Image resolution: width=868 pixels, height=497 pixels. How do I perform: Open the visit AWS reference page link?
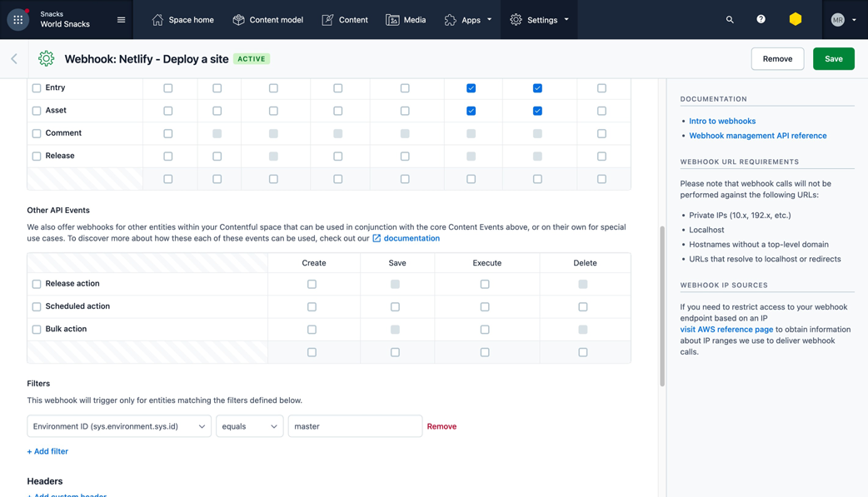click(726, 330)
